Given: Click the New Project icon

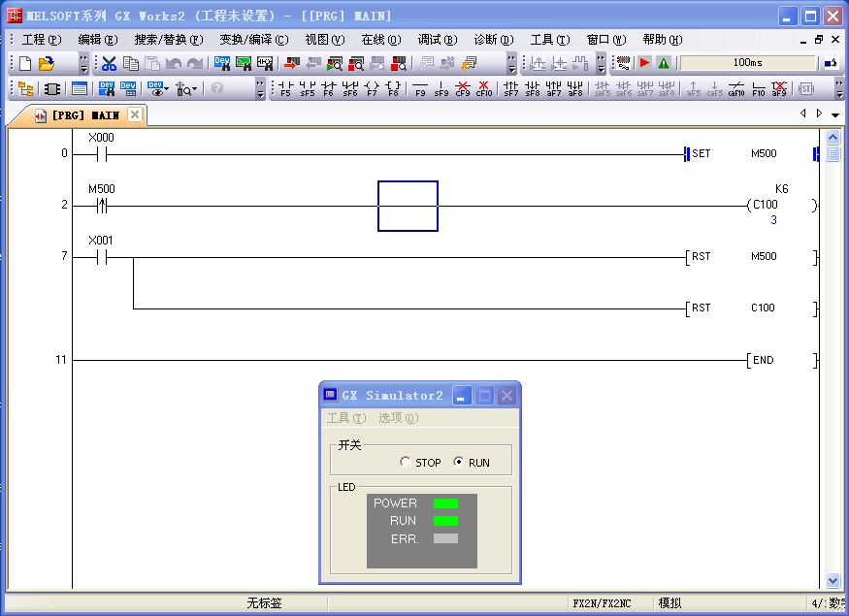Looking at the screenshot, I should point(24,63).
